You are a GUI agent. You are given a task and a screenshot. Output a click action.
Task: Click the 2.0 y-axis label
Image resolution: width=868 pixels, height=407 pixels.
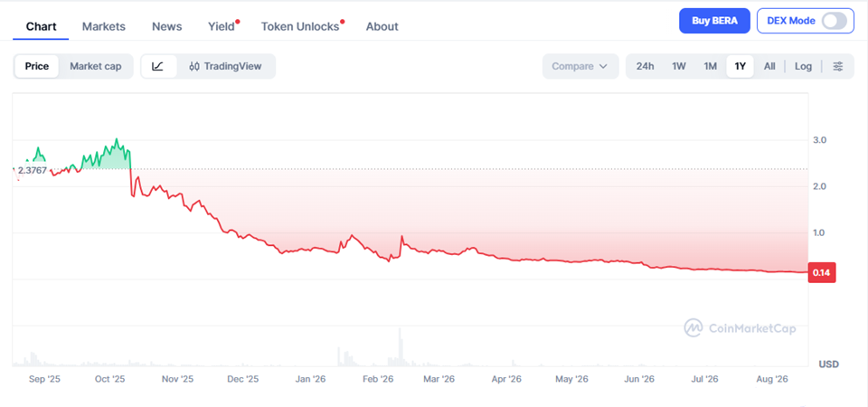(820, 186)
